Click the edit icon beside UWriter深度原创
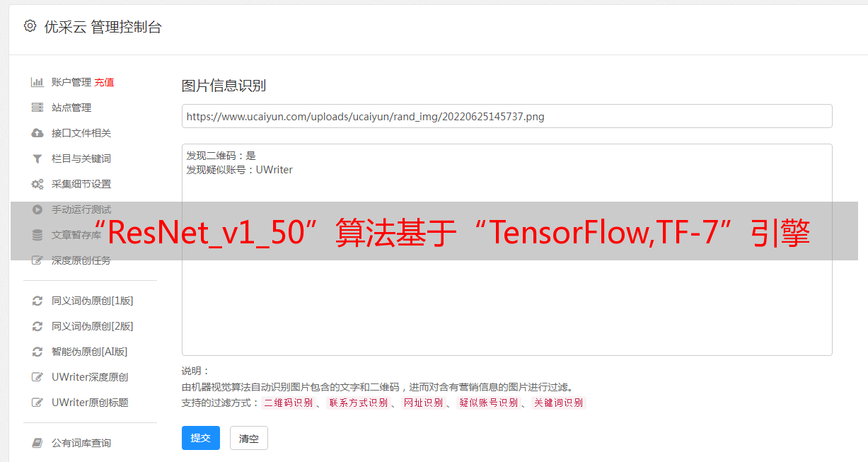868x462 pixels. click(37, 377)
